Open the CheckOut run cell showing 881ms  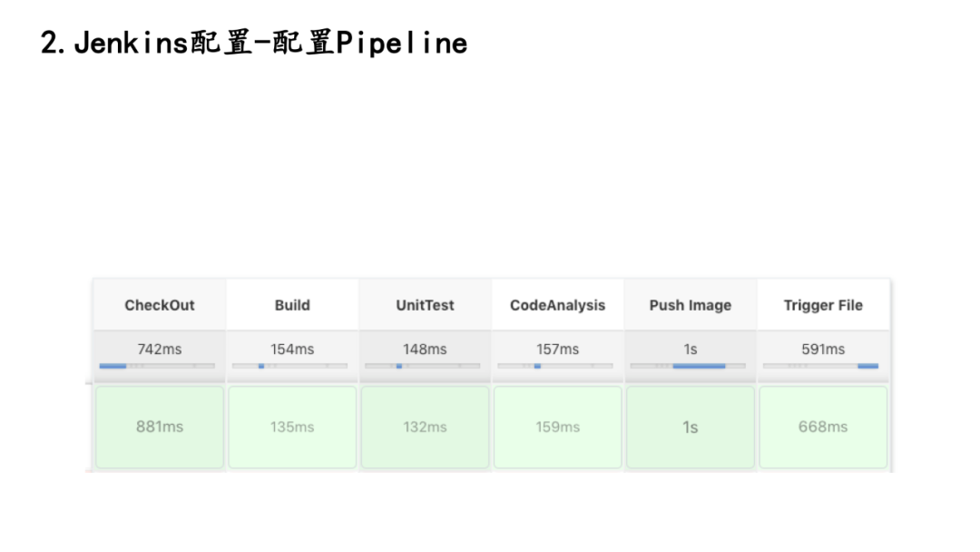(160, 427)
